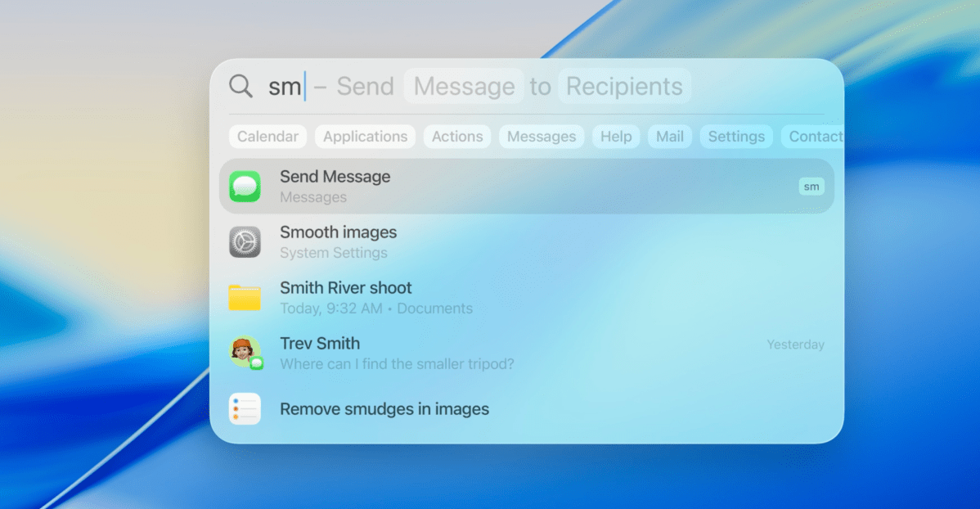Click the Recipients placeholder field
980x509 pixels.
[x=624, y=87]
